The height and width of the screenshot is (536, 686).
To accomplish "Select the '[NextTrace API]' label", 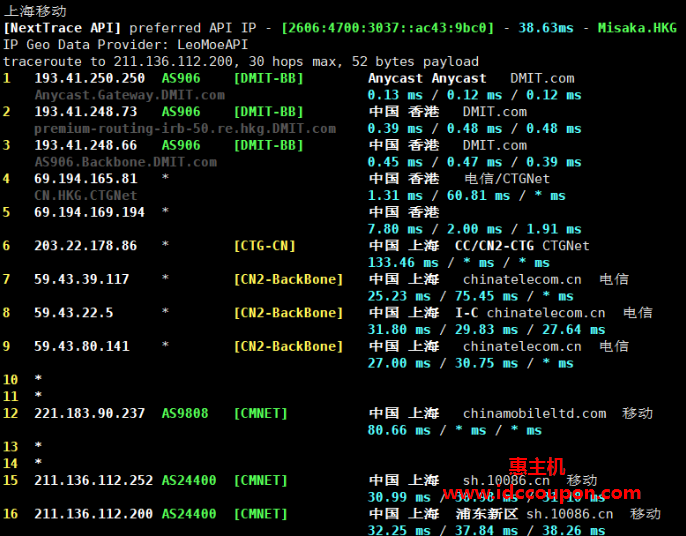I will point(62,28).
